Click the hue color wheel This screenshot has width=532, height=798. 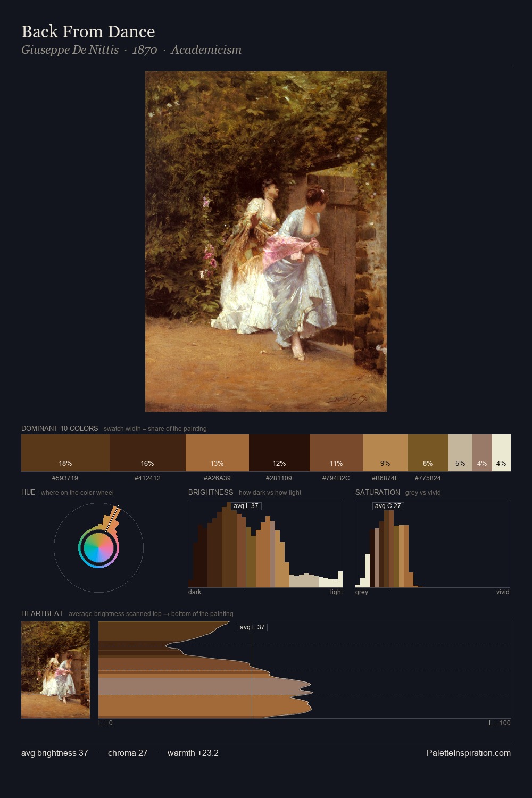point(98,547)
